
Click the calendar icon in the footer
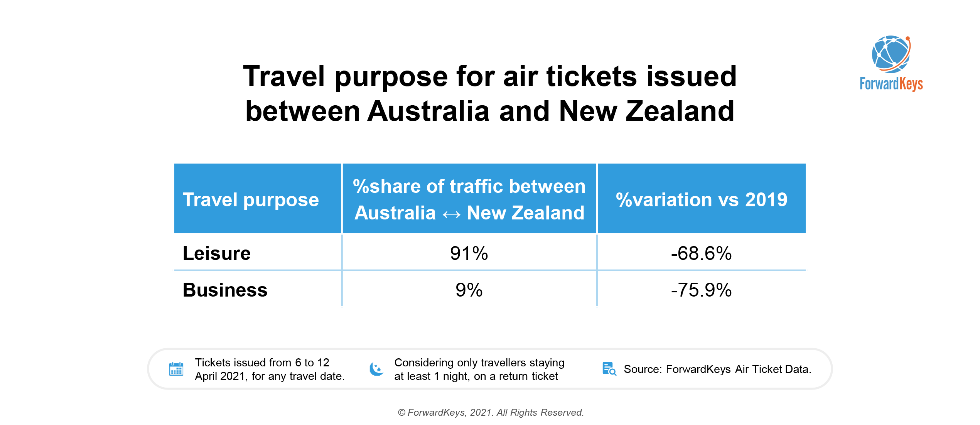click(176, 369)
